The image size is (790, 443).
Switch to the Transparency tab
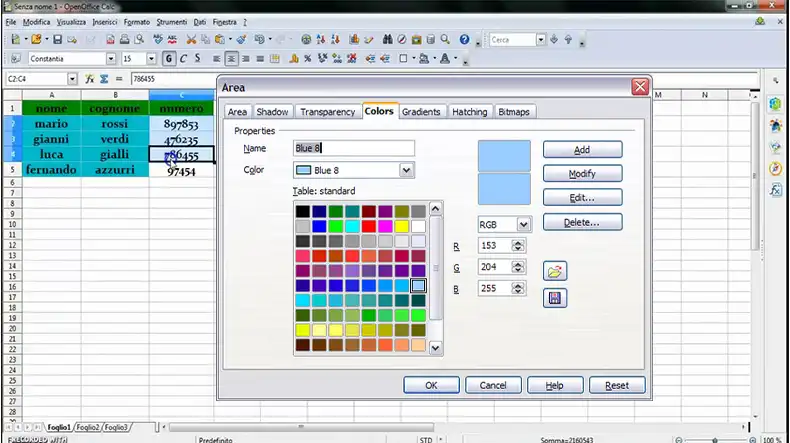[x=327, y=112]
